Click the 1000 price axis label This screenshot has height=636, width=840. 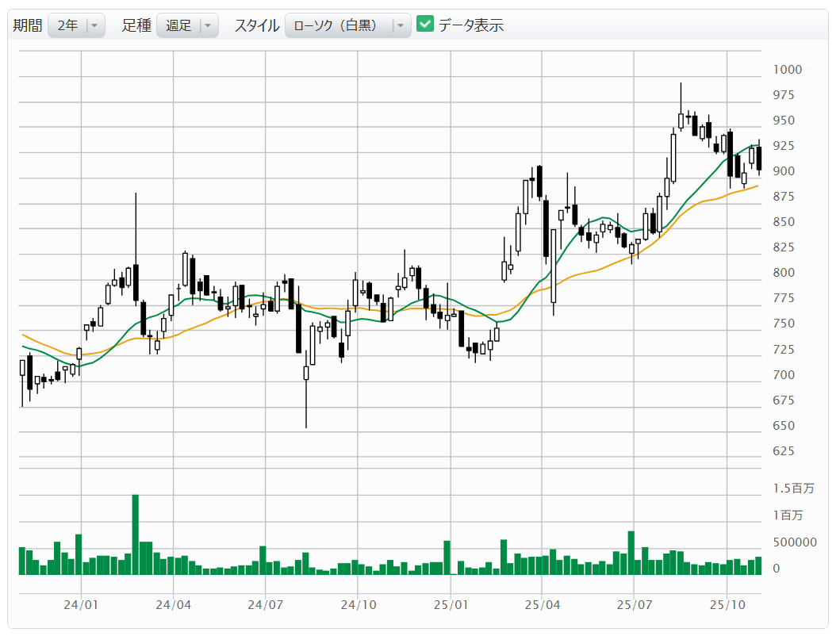coord(788,70)
